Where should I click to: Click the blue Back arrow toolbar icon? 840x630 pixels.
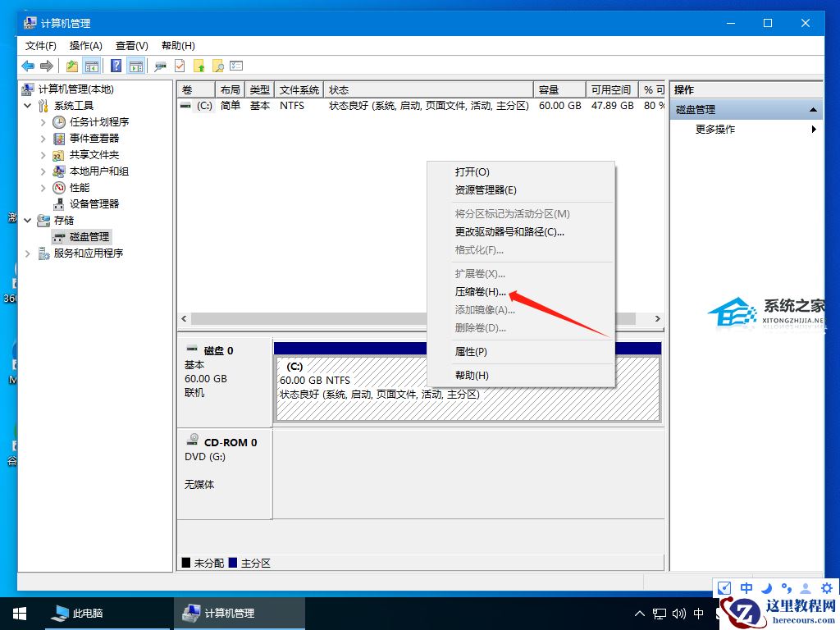28,66
